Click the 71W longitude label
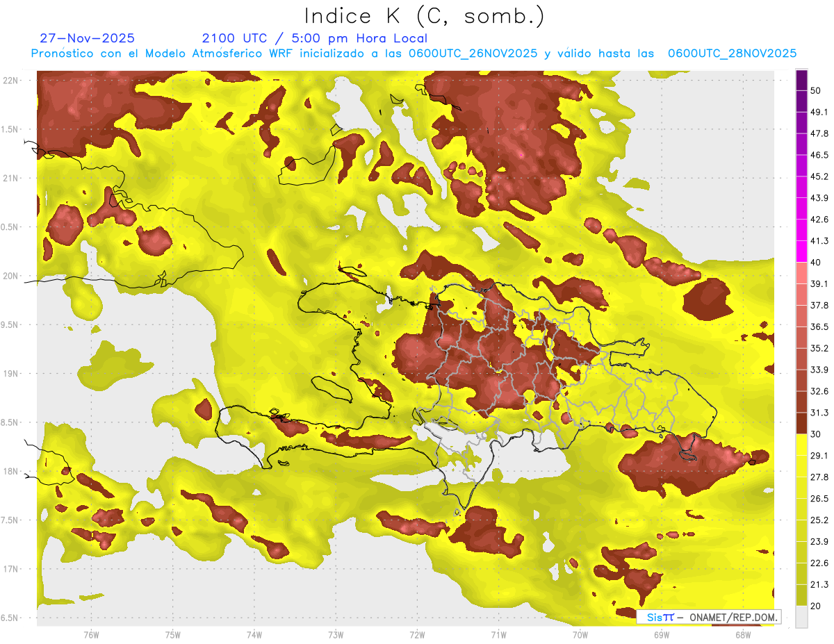834x644 pixels. (x=498, y=635)
